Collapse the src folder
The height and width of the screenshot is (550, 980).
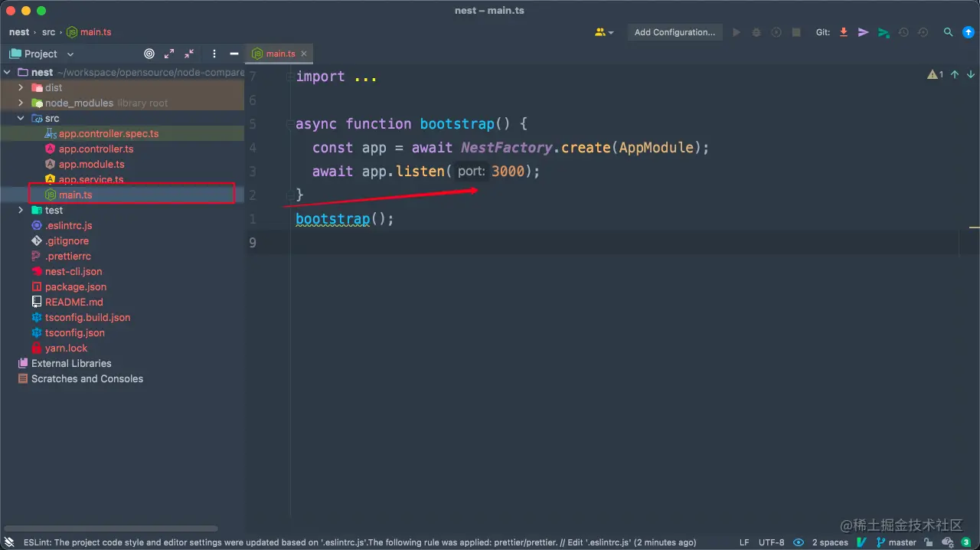[x=21, y=118]
